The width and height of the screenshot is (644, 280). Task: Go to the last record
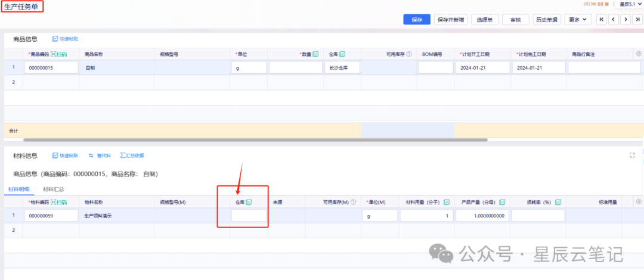tap(637, 19)
